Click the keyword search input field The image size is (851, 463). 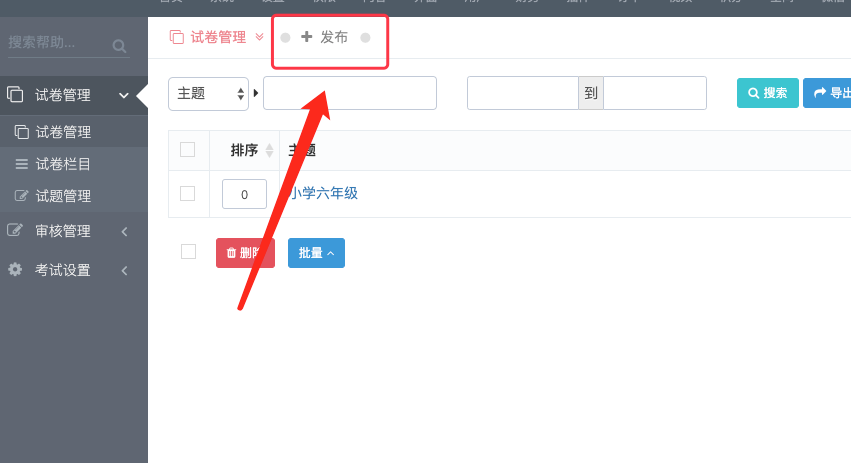[350, 93]
